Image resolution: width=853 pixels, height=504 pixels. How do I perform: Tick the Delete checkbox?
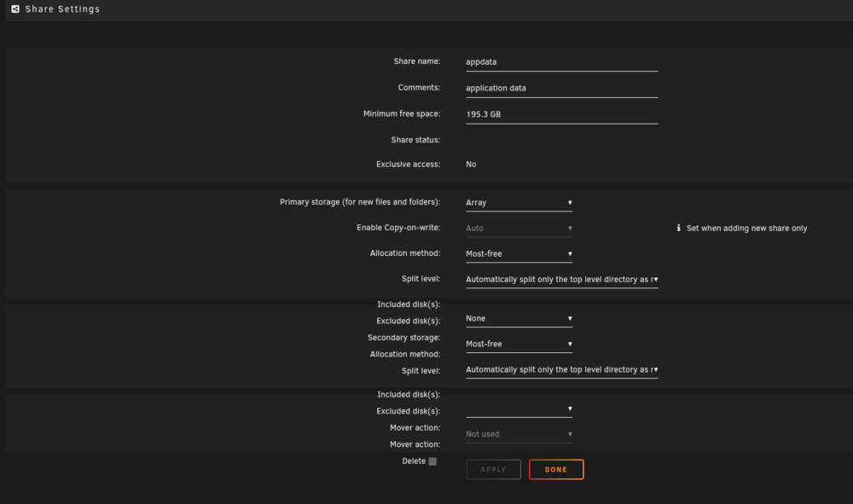pos(432,461)
